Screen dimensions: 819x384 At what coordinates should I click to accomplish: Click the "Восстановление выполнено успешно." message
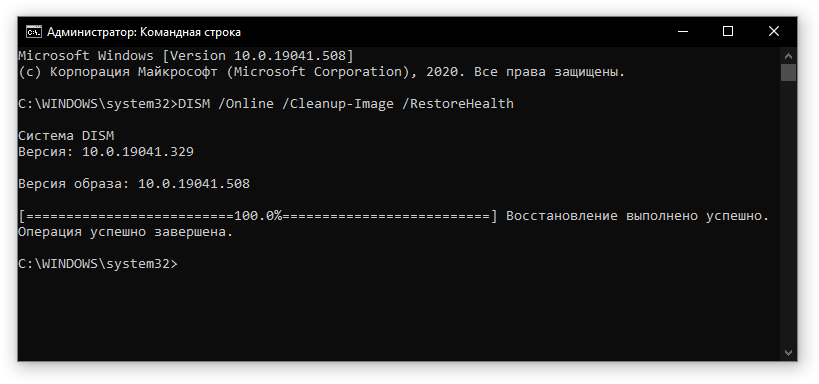[638, 216]
